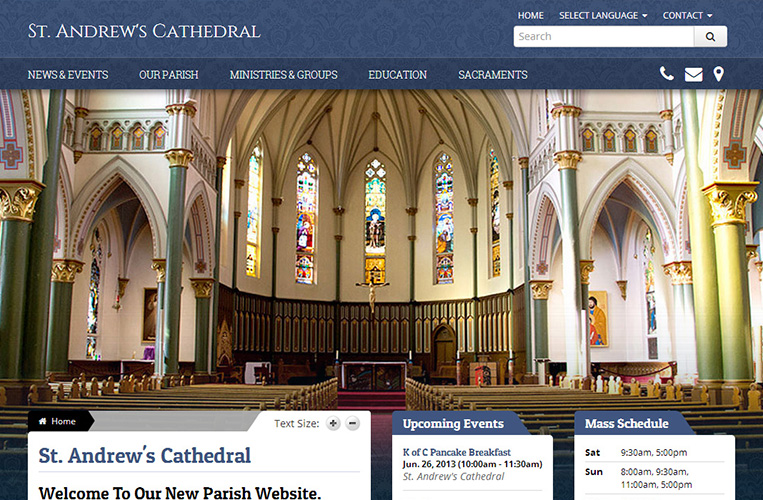Open the Education menu
The width and height of the screenshot is (763, 500).
397,75
